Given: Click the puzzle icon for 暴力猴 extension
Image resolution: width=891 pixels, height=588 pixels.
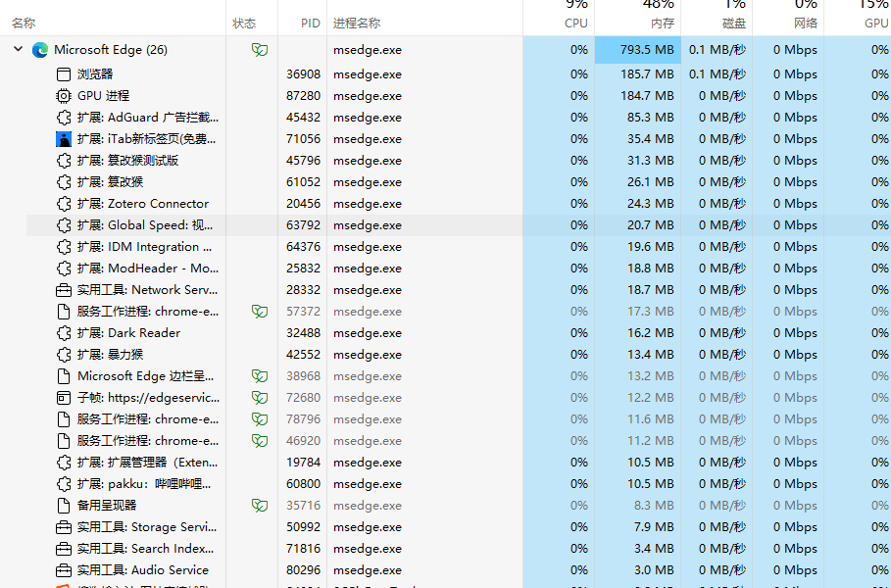Looking at the screenshot, I should (x=64, y=355).
